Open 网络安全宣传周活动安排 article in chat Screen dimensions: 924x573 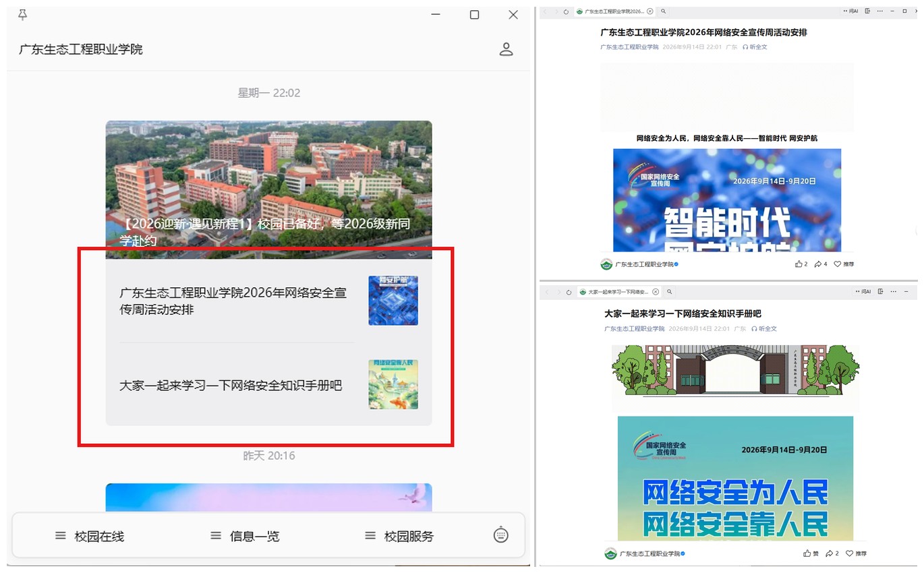(x=268, y=301)
